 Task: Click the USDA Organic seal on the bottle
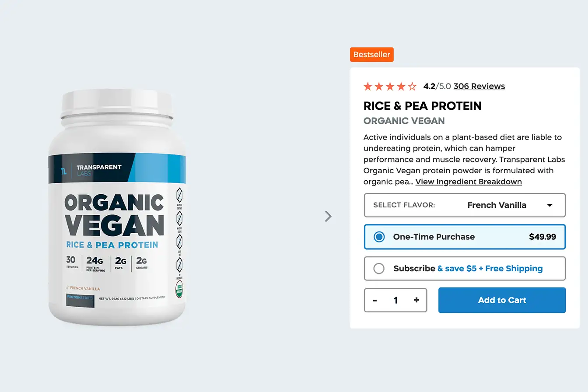coord(179,289)
